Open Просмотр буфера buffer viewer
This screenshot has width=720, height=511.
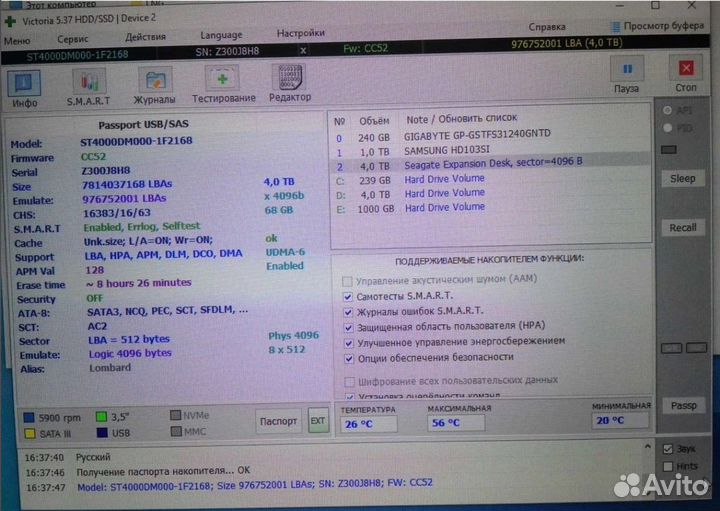[656, 27]
